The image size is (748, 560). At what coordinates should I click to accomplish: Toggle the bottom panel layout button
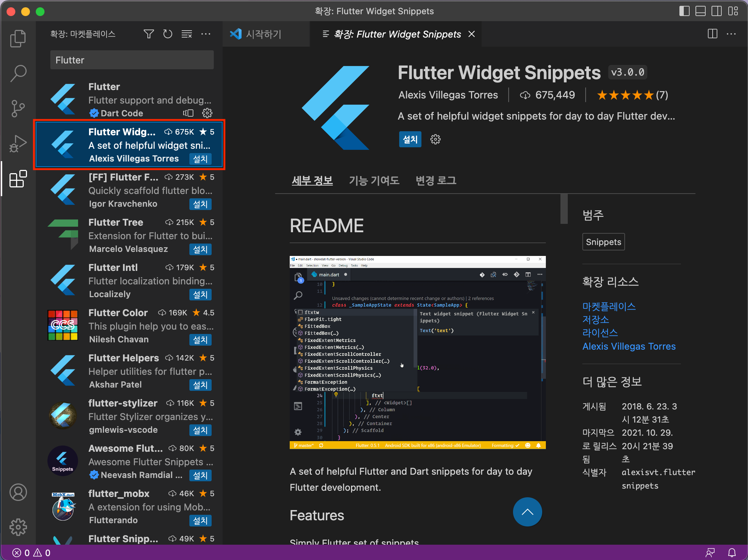[700, 11]
